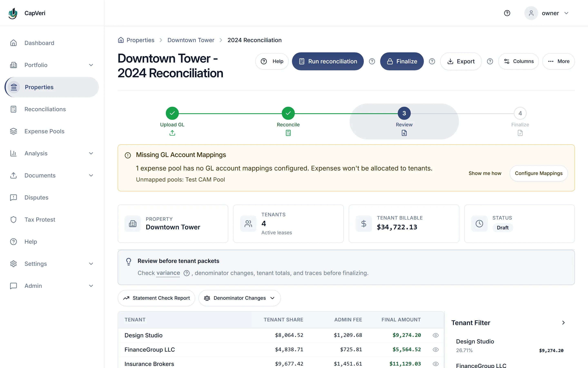The image size is (588, 368).
Task: Open Disputes in sidebar
Action: coord(52,197)
